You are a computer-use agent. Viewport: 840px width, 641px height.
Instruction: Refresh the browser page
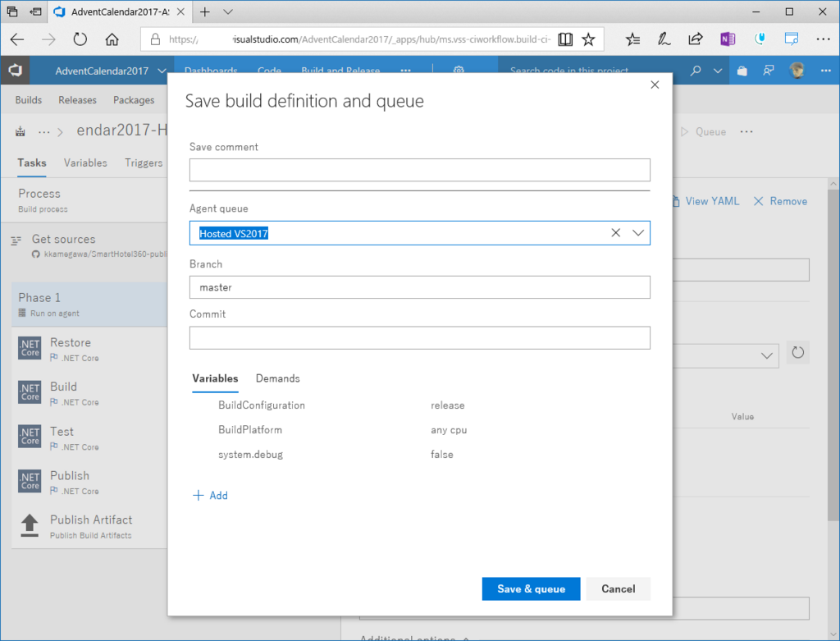click(x=80, y=39)
